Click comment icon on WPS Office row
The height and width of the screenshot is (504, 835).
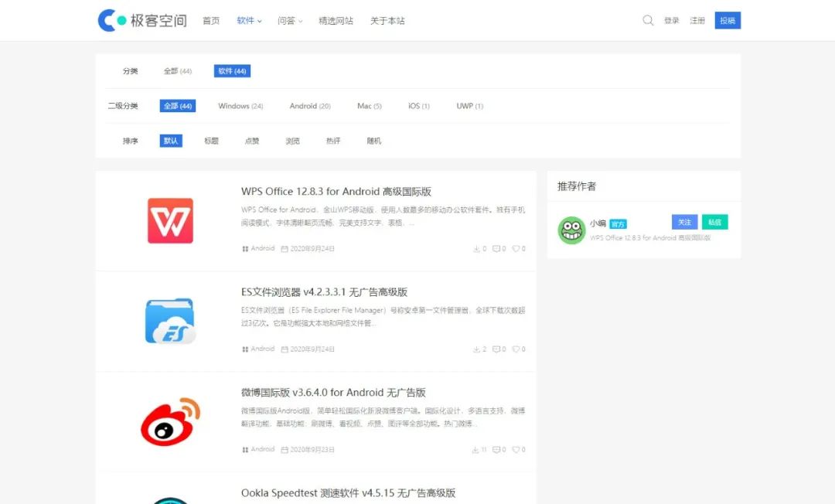tap(496, 249)
